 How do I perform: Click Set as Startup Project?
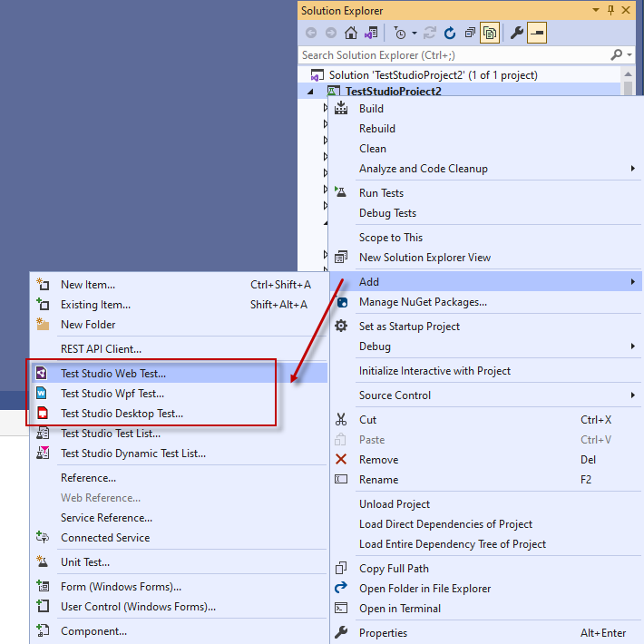point(485,327)
